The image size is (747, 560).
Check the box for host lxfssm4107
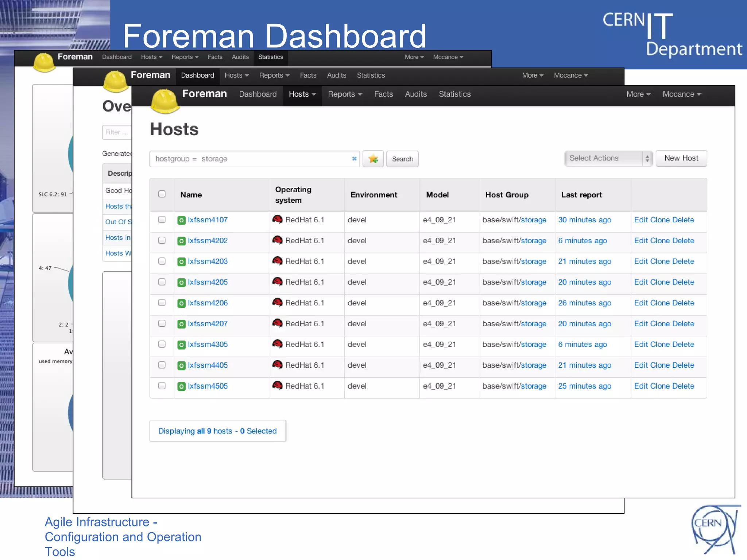(162, 219)
